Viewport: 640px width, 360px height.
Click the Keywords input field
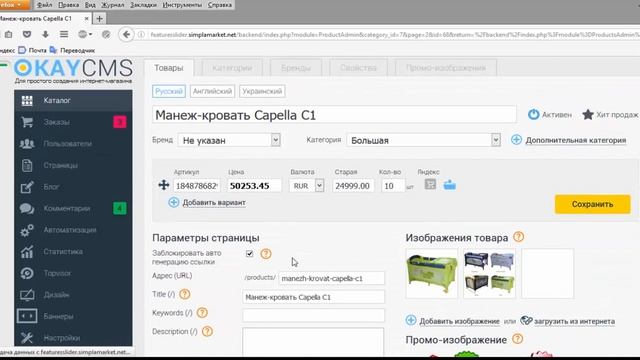(313, 315)
